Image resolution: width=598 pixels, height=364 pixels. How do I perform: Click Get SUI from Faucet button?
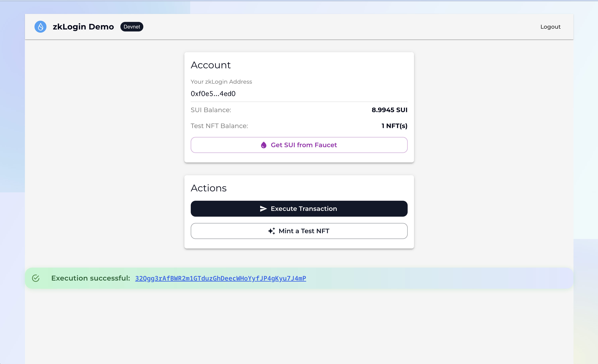[299, 145]
